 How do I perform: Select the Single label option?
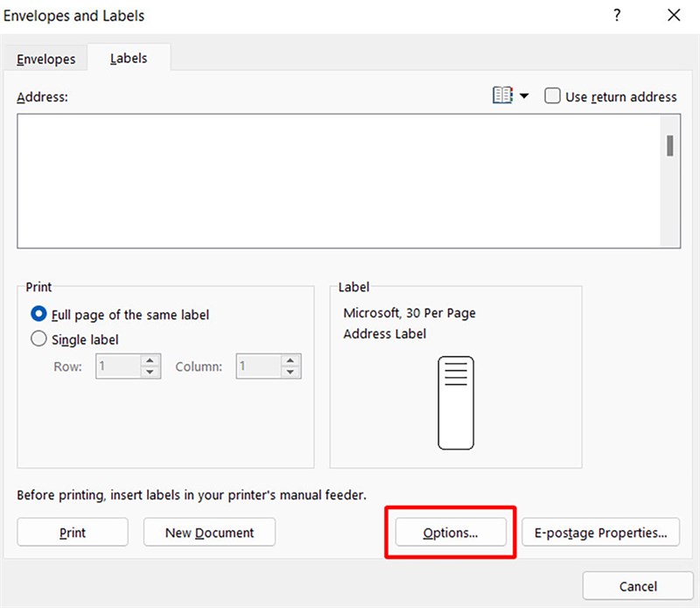[38, 339]
